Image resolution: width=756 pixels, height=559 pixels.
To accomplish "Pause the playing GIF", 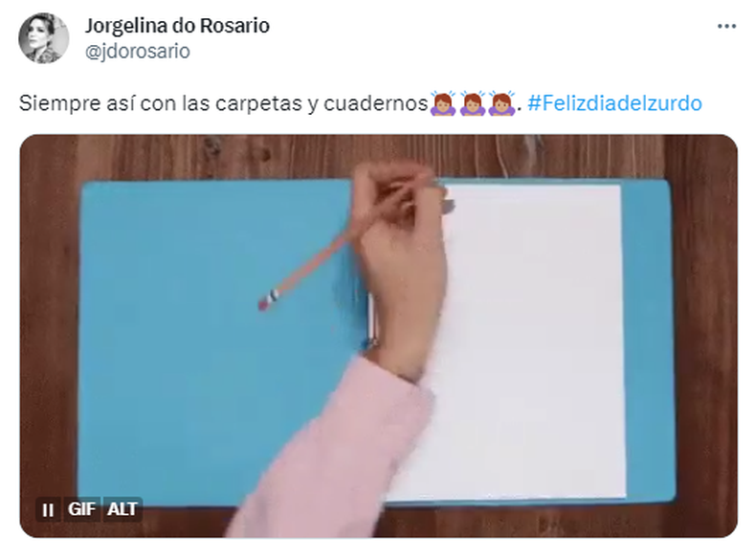I will [x=48, y=509].
